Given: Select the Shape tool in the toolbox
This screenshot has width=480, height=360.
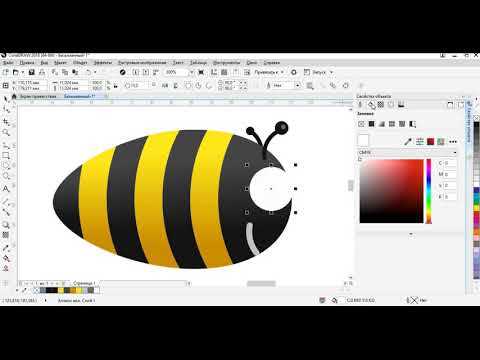Looking at the screenshot, I should click(6, 110).
